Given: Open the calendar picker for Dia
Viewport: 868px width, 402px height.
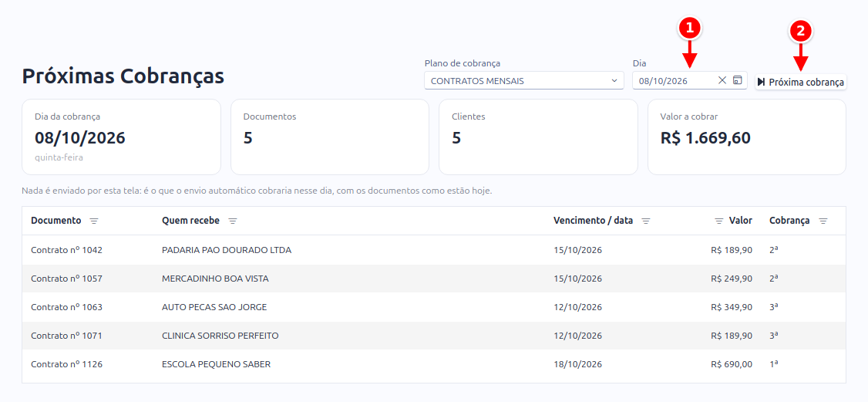Looking at the screenshot, I should [x=737, y=80].
